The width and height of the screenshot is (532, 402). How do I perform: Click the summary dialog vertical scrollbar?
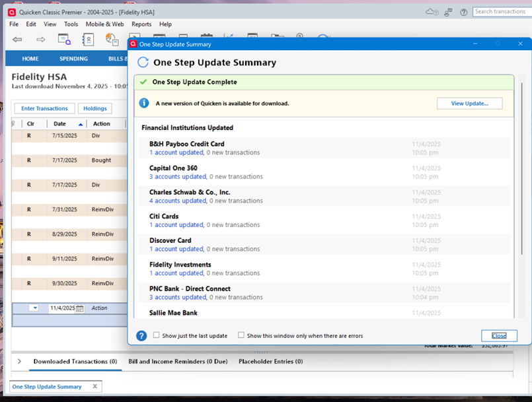[x=522, y=168]
